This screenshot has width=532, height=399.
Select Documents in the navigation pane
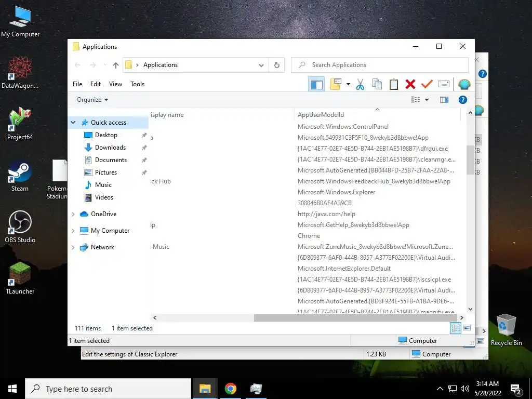point(111,160)
